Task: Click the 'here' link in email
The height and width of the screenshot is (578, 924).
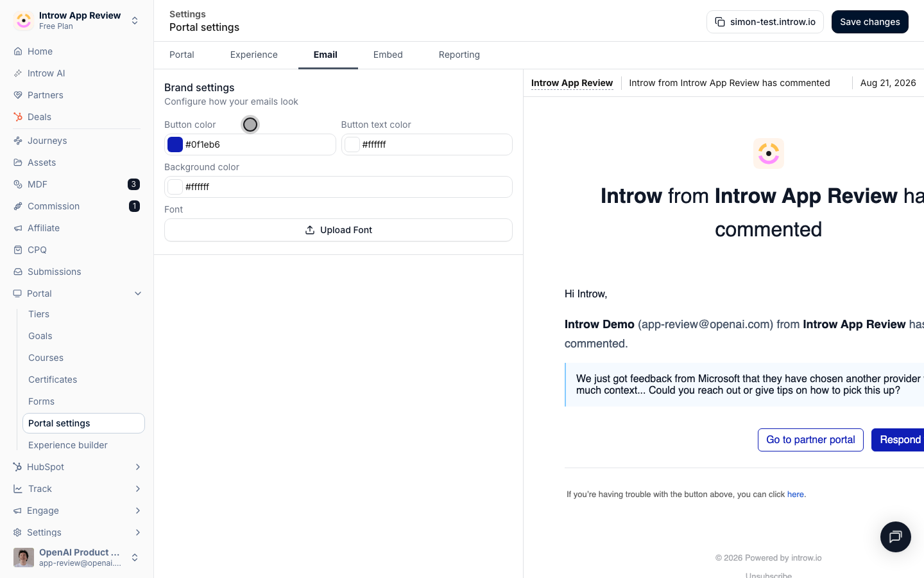Action: point(795,495)
